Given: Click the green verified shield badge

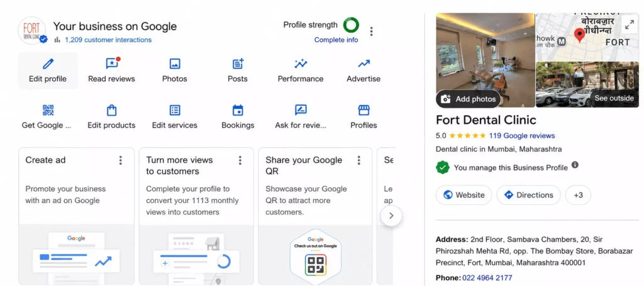Looking at the screenshot, I should (443, 167).
